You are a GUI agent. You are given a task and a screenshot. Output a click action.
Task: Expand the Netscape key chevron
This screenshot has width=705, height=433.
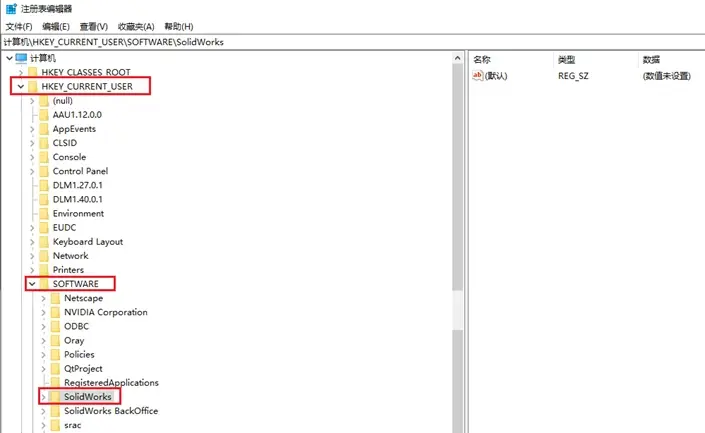[x=44, y=298]
